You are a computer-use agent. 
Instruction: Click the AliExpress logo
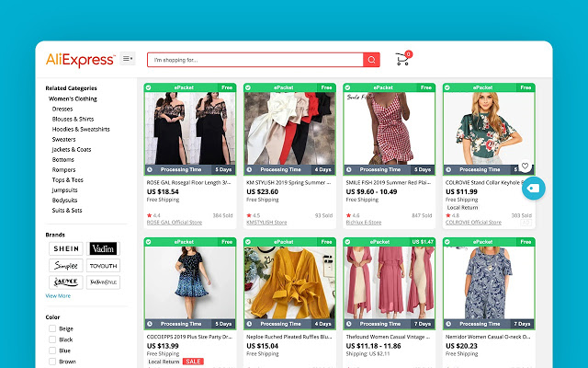click(x=80, y=59)
